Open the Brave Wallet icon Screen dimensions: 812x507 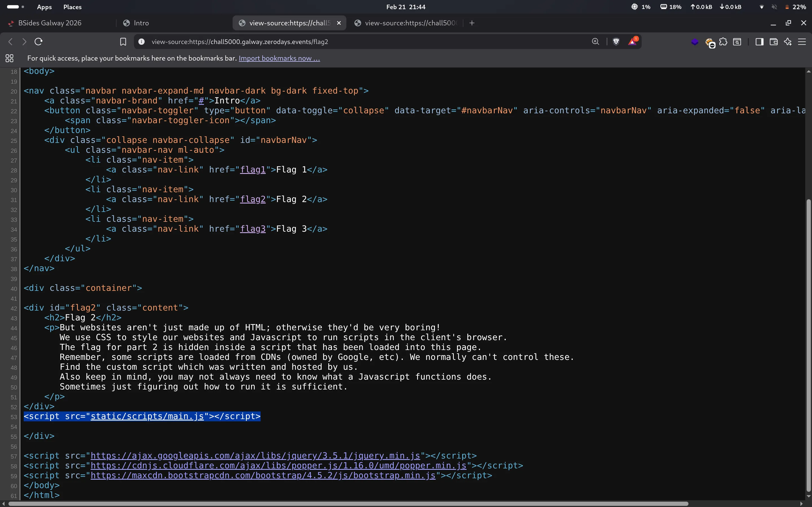coord(774,42)
